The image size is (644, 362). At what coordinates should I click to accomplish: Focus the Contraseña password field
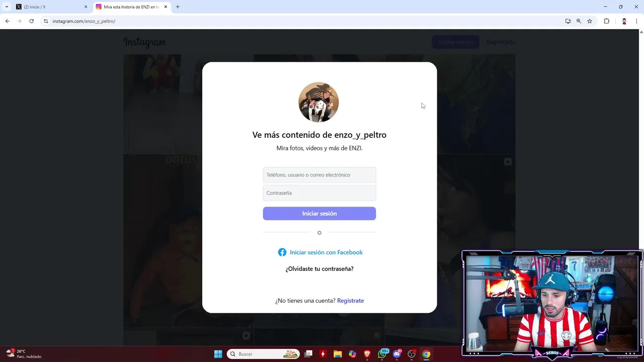[x=319, y=193]
